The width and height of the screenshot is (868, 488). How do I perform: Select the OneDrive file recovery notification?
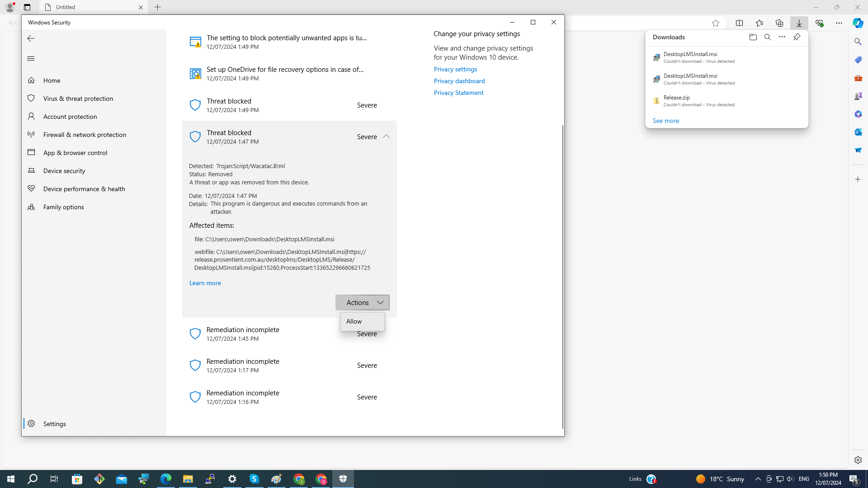pyautogui.click(x=289, y=74)
